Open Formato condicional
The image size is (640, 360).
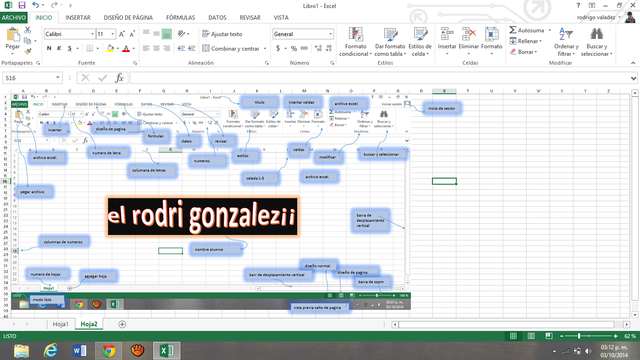[355, 42]
